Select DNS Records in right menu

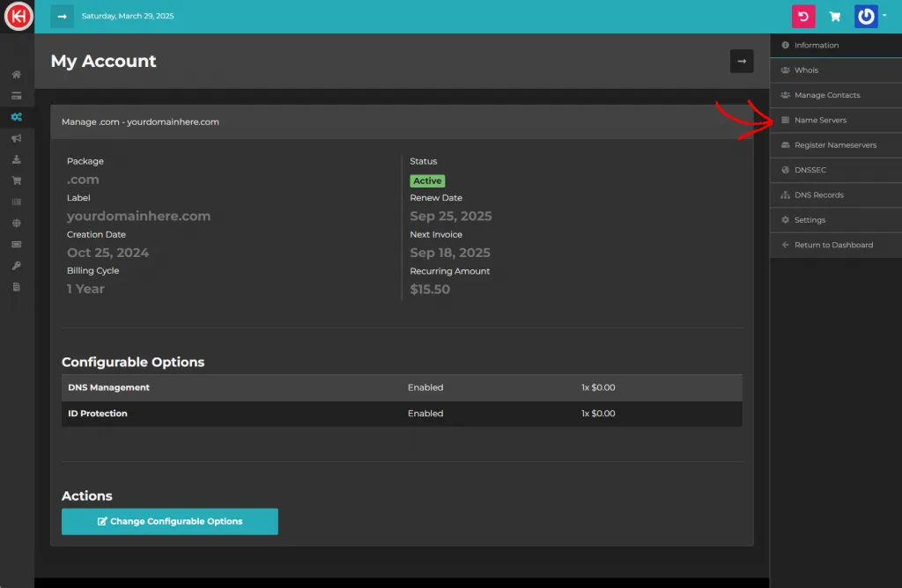[818, 195]
